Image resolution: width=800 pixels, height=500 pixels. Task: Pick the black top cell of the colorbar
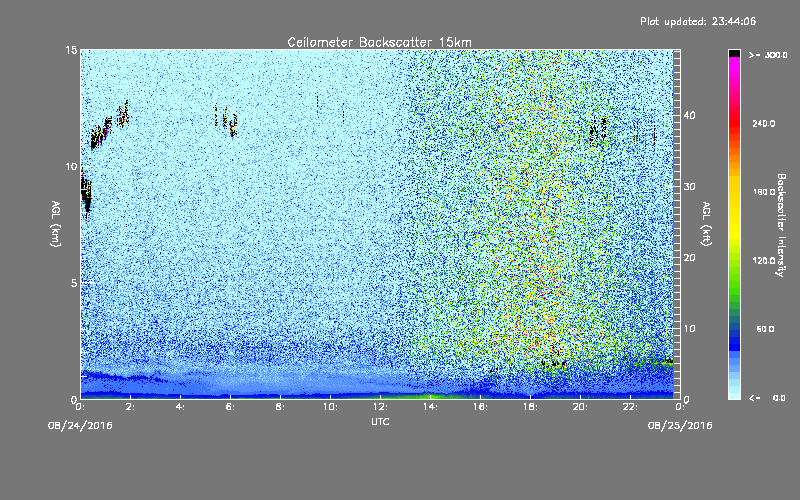tap(734, 53)
